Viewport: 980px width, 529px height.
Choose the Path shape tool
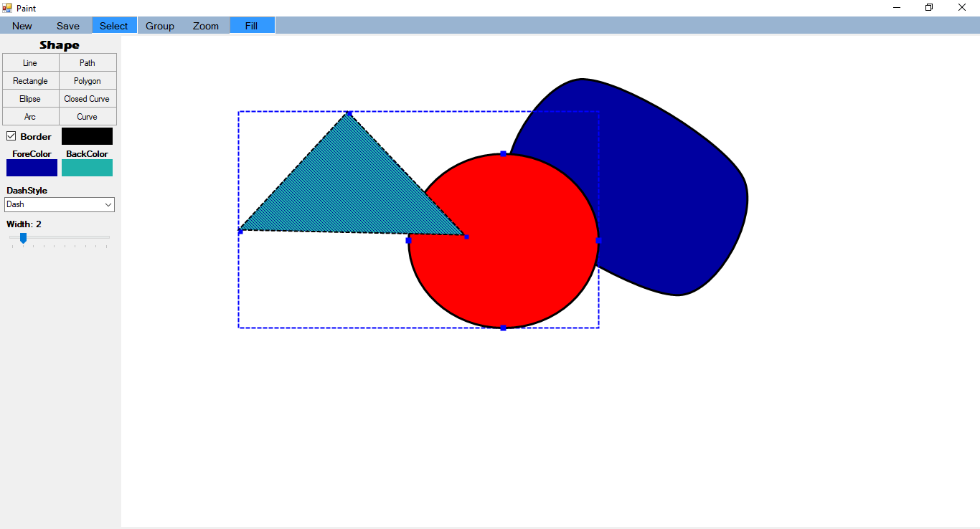(x=88, y=63)
